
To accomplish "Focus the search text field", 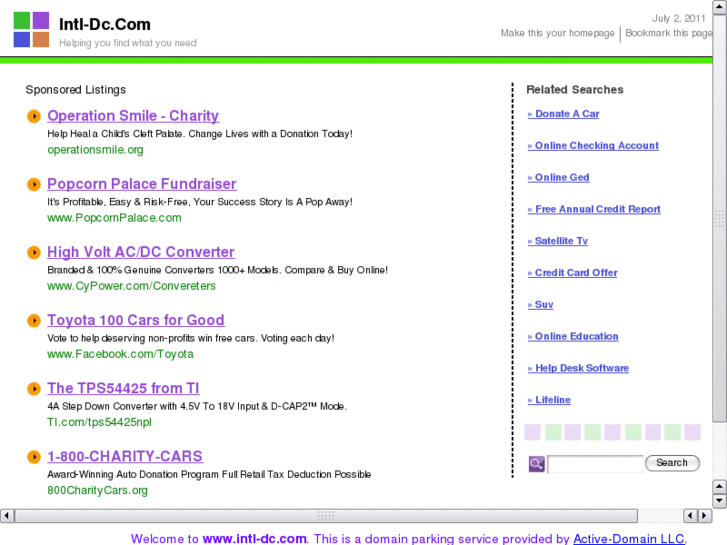I will (595, 464).
